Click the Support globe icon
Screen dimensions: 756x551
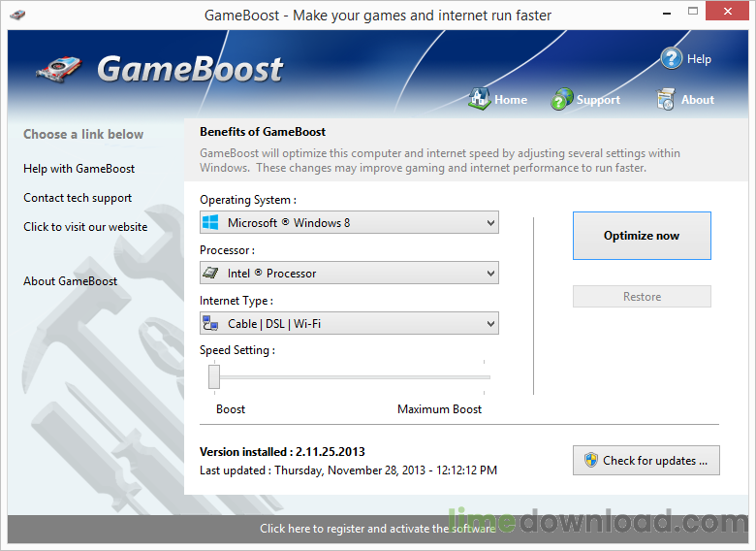(x=562, y=99)
